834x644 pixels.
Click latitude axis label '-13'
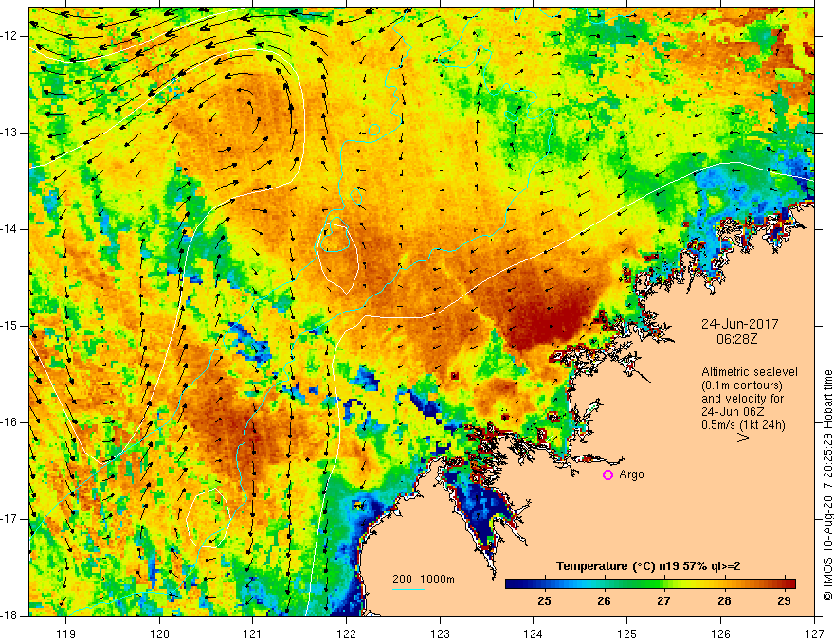click(10, 133)
